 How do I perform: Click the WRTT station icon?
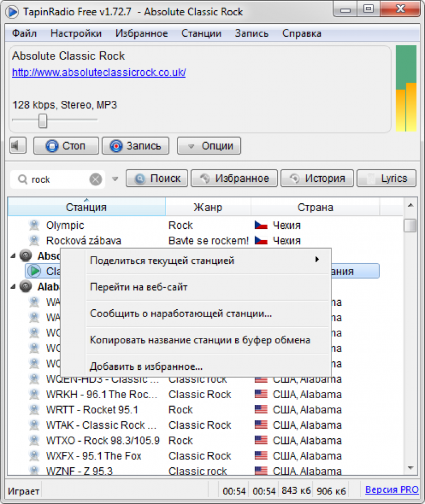(34, 409)
